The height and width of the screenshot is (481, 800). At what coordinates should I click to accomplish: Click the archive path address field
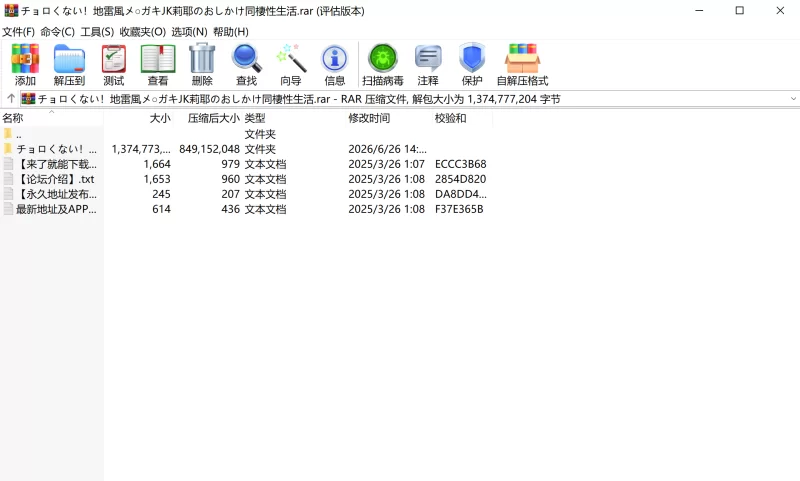406,98
